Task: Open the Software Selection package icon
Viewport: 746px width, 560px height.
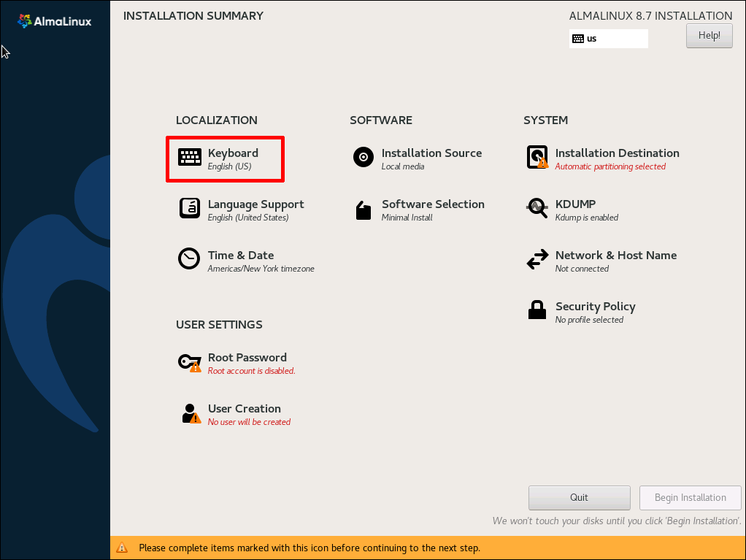Action: click(363, 210)
